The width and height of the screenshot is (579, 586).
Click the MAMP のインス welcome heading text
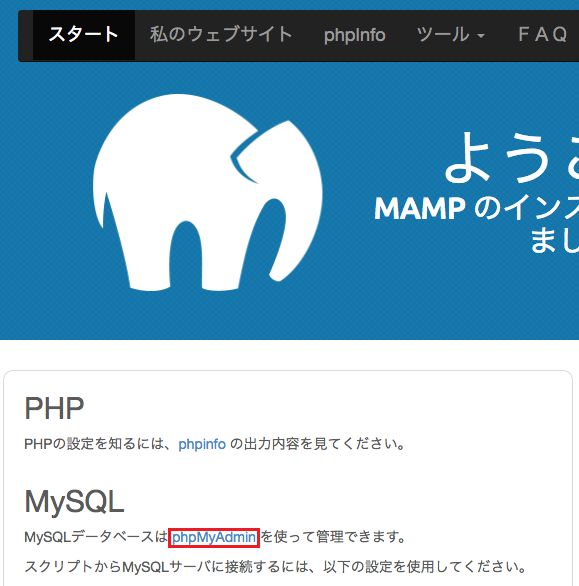coord(477,209)
